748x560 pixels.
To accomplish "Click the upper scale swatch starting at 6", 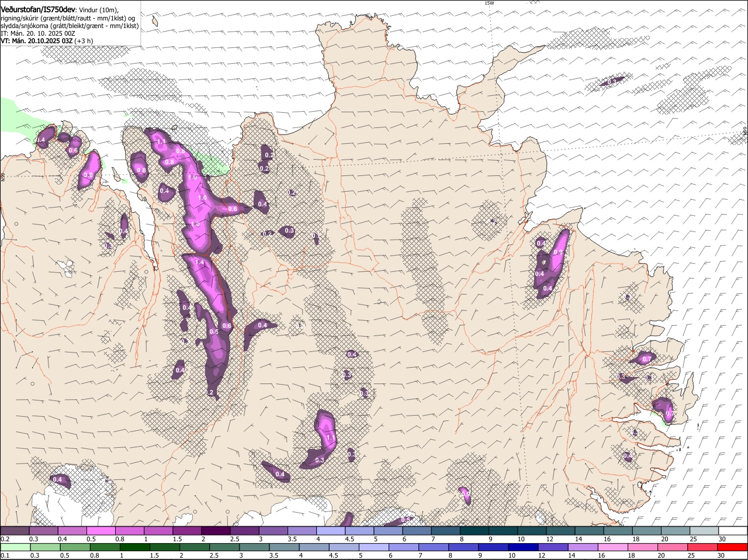I will click(x=417, y=531).
